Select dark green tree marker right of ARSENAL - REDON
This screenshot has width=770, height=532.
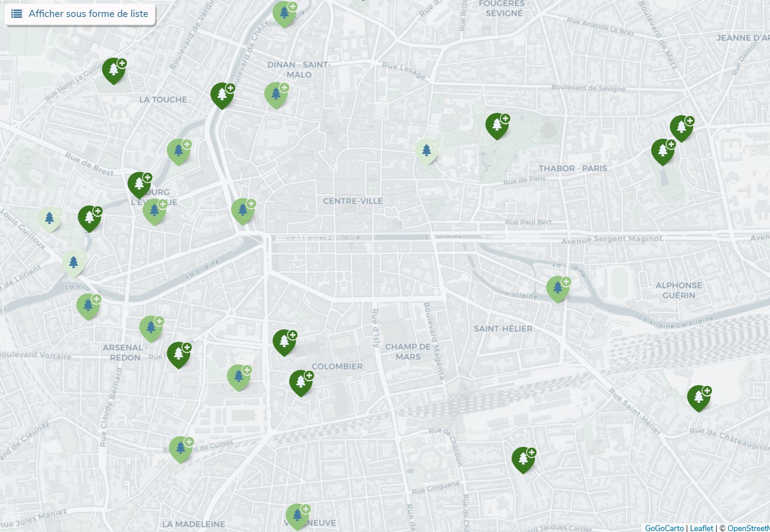[179, 355]
